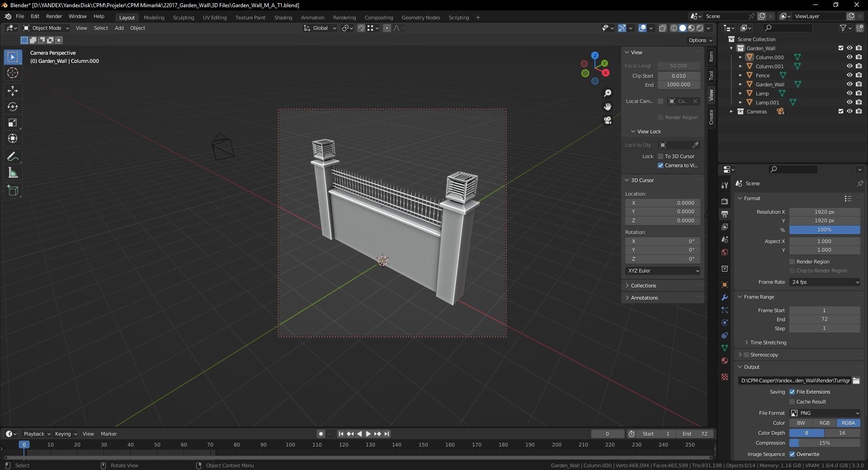Switch to the Shading workspace tab
This screenshot has height=470, width=868.
[x=283, y=18]
